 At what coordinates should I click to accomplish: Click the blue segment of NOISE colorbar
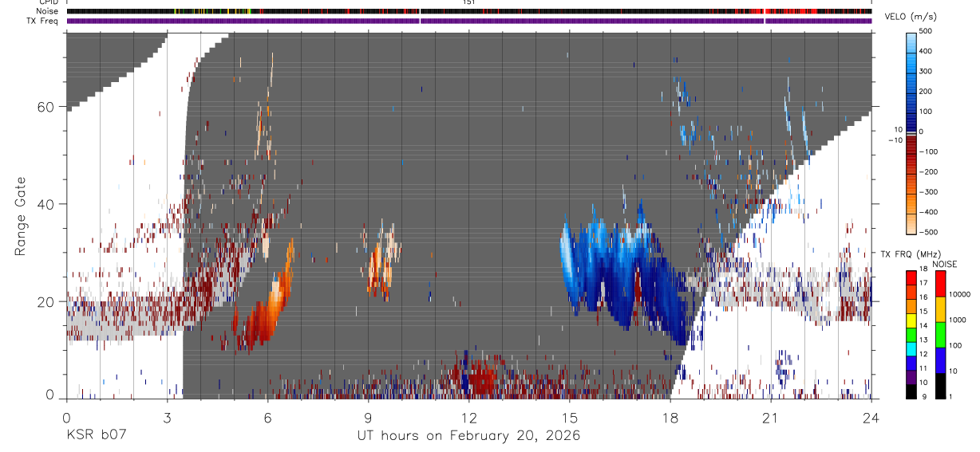(x=939, y=360)
